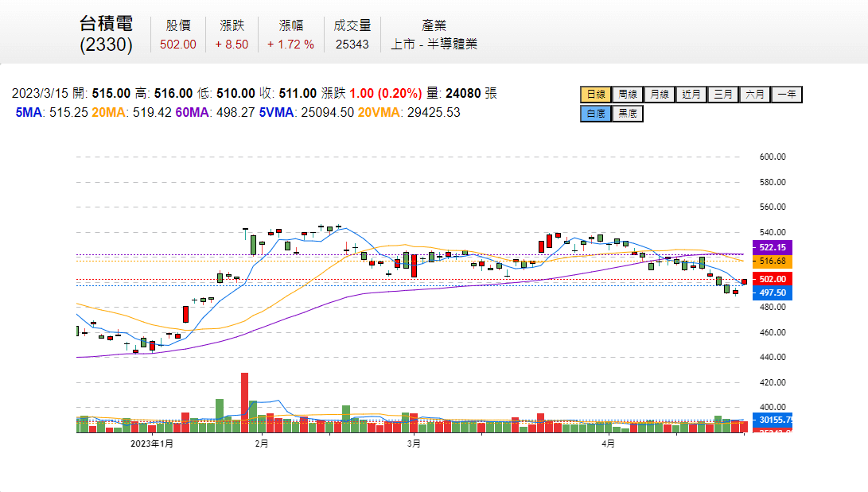Image resolution: width=868 pixels, height=492 pixels.
Task: Click the blue 30155.7 volume tag
Action: tap(773, 420)
